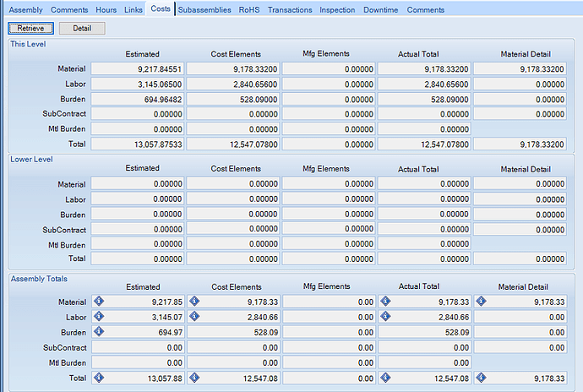Open info icon for Assembly Totals Material Detail Material
The width and height of the screenshot is (583, 392).
[x=481, y=301]
